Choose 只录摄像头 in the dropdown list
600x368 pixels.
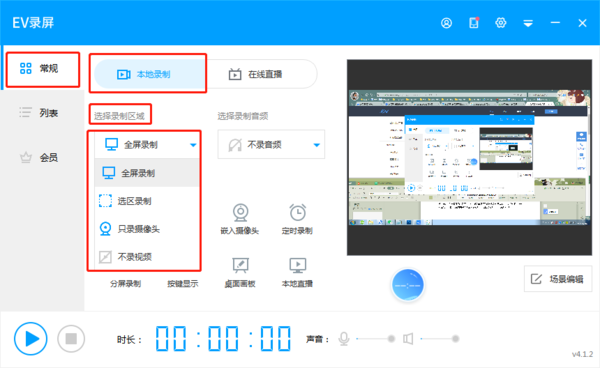tap(147, 229)
